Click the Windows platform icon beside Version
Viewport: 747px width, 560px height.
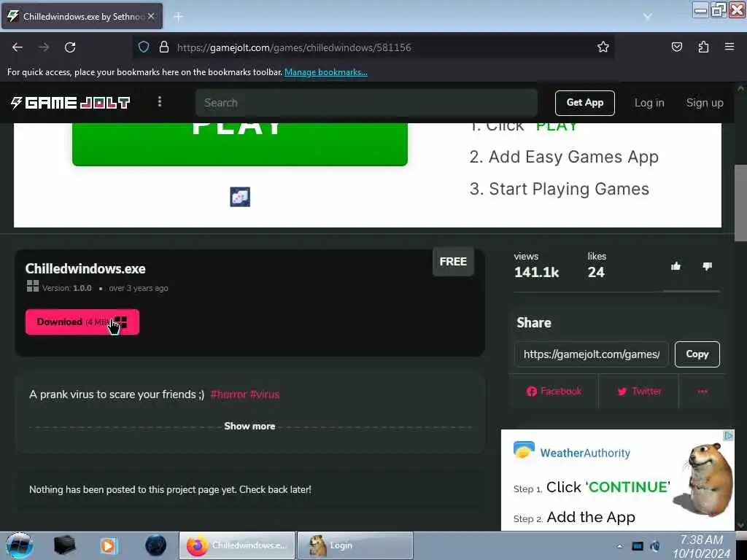click(x=32, y=286)
